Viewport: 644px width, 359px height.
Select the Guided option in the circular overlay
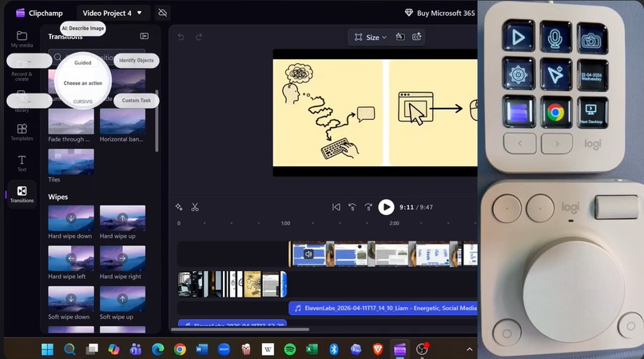(82, 63)
